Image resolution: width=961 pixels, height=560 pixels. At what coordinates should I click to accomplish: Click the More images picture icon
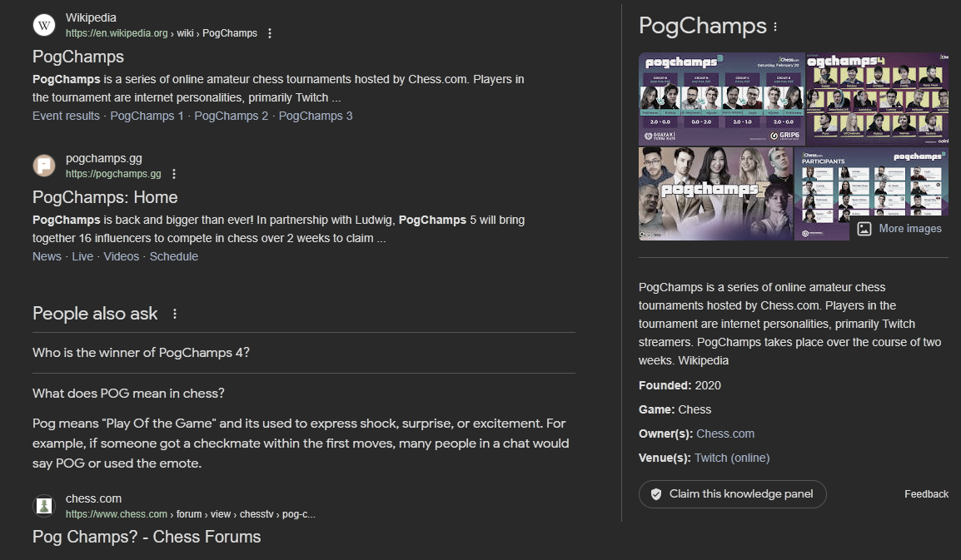864,228
